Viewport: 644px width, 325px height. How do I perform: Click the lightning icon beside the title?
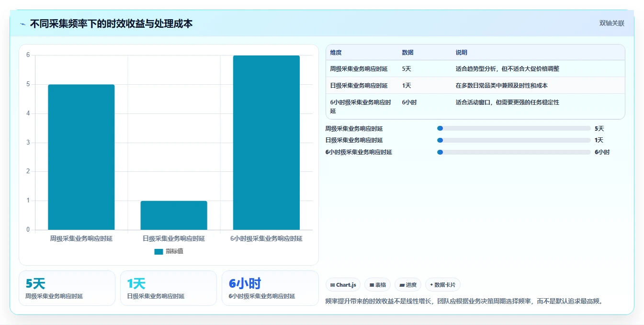[x=23, y=24]
